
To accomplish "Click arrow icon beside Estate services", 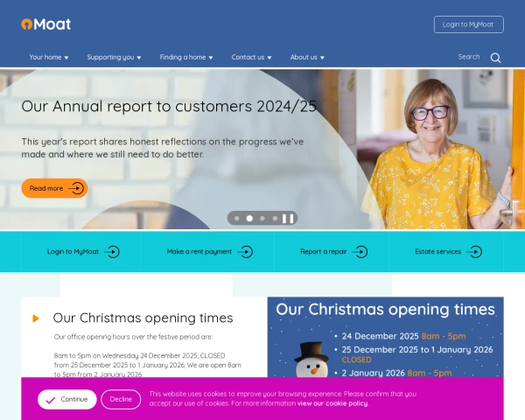I will (x=474, y=251).
